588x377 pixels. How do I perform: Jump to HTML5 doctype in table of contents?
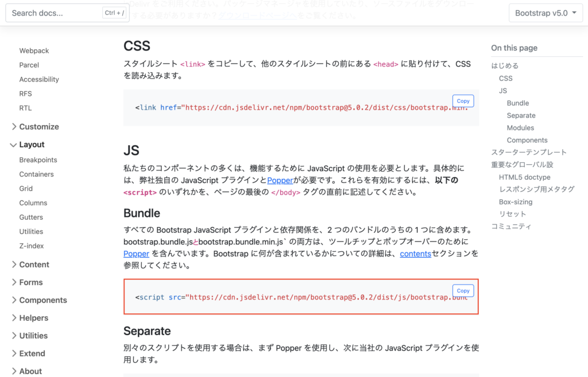pyautogui.click(x=524, y=177)
